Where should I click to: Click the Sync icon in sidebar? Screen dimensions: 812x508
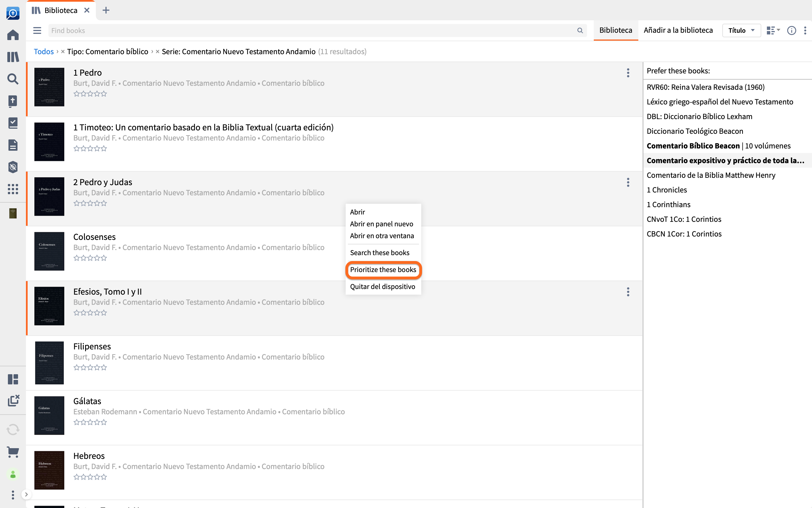[x=13, y=429]
